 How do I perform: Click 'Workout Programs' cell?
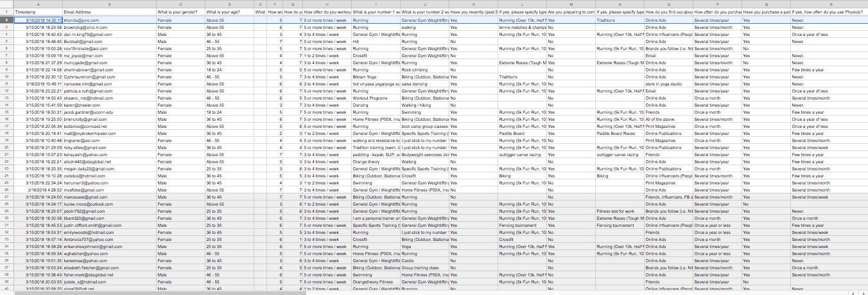(x=375, y=98)
